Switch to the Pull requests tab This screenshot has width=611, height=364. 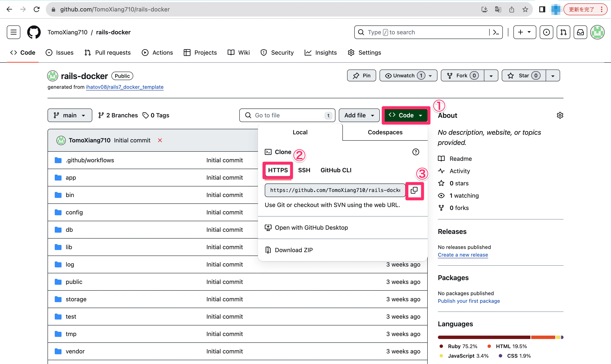click(x=108, y=53)
